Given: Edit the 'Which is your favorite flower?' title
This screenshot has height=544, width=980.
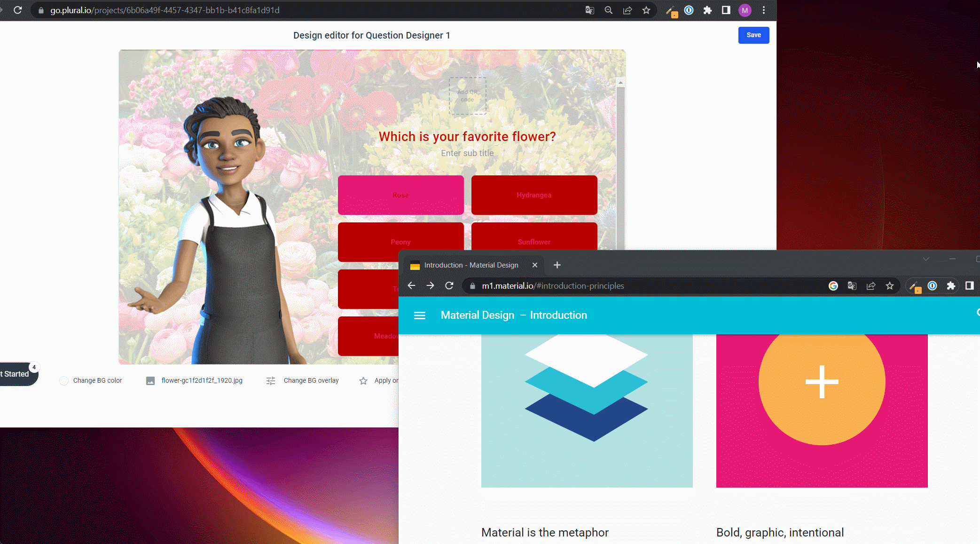Looking at the screenshot, I should point(467,136).
